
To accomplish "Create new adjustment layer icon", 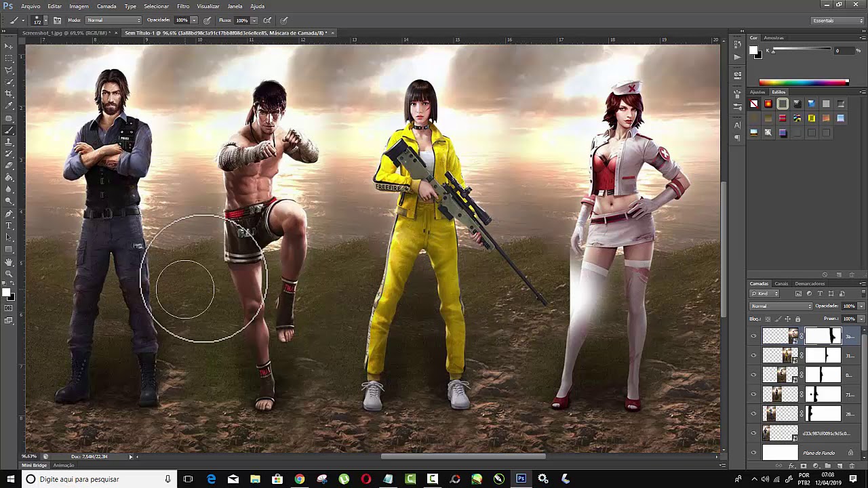I will point(816,466).
